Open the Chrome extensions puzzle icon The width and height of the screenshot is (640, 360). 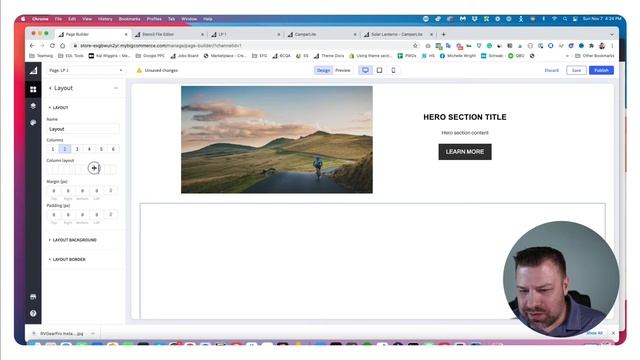[x=591, y=46]
